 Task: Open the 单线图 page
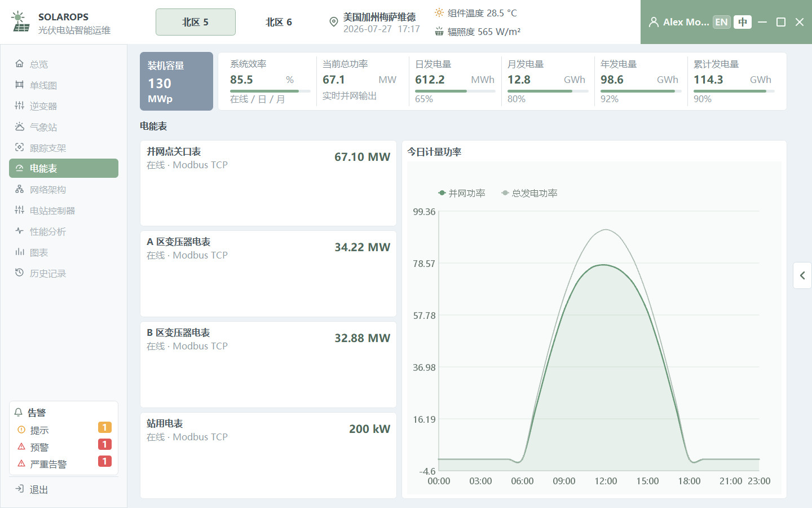[64, 85]
